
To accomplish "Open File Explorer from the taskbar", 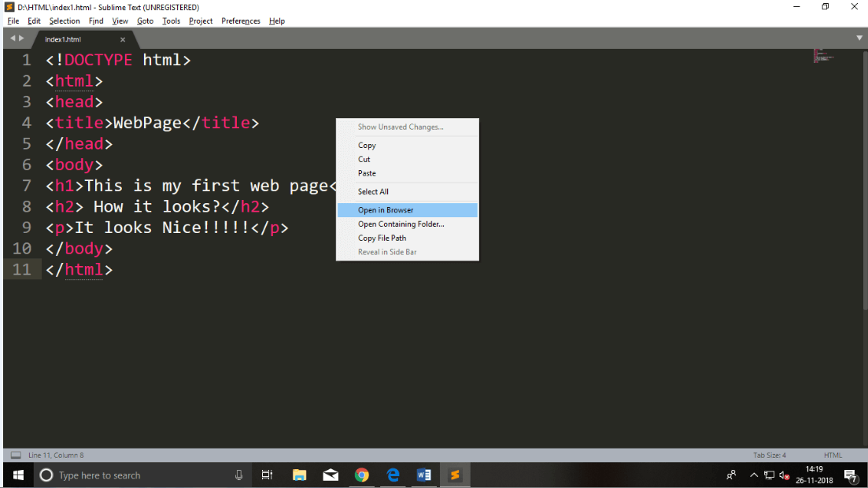I will tap(299, 475).
